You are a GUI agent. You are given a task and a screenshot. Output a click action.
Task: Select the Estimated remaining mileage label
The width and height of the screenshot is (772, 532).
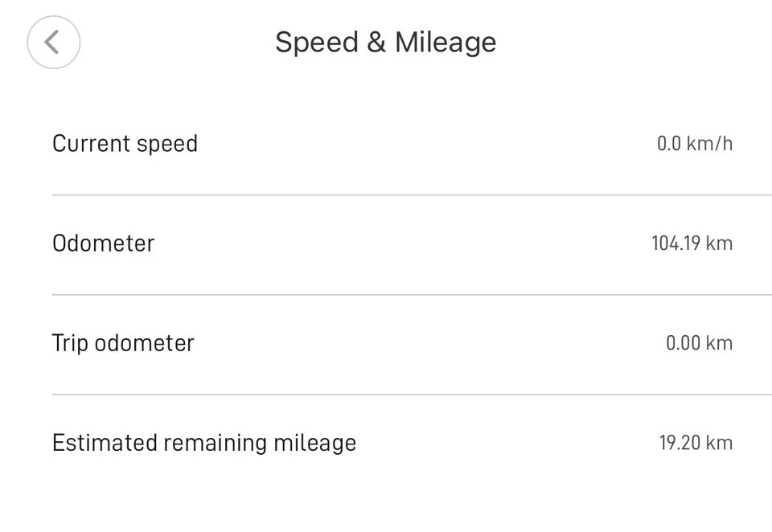(203, 443)
